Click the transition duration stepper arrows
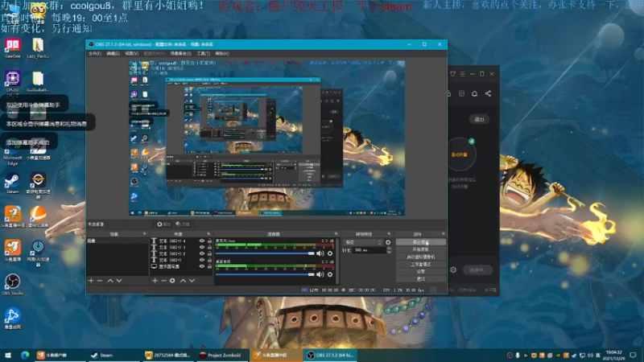 (x=389, y=250)
